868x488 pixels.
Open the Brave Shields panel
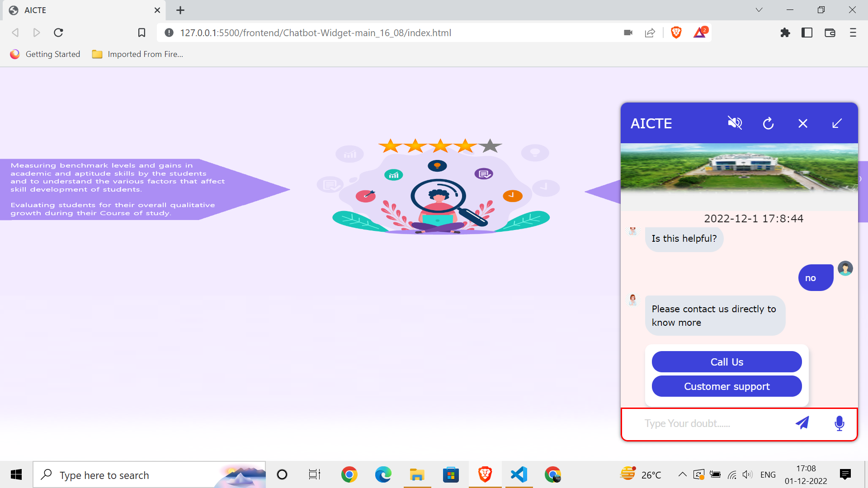coord(676,32)
